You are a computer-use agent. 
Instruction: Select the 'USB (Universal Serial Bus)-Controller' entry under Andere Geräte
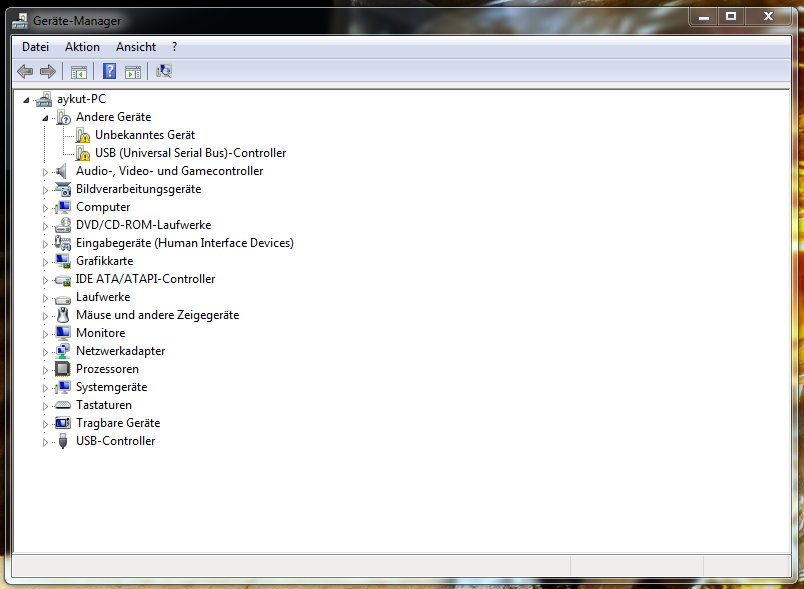pos(190,153)
